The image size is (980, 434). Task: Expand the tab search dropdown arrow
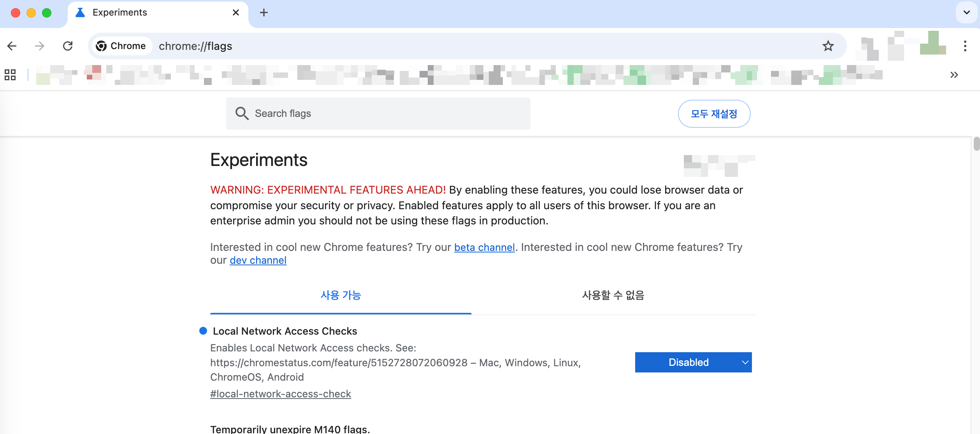966,12
